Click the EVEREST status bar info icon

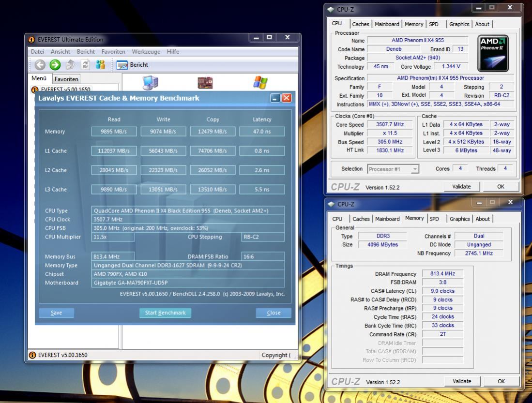pyautogui.click(x=32, y=355)
